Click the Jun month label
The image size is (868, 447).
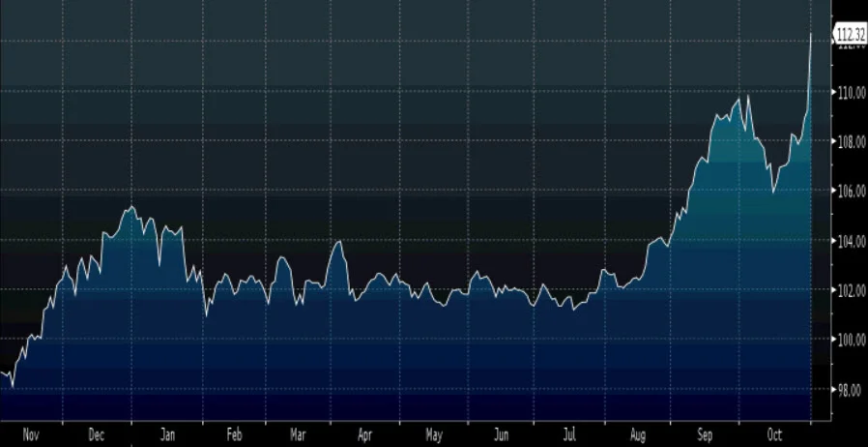click(501, 435)
